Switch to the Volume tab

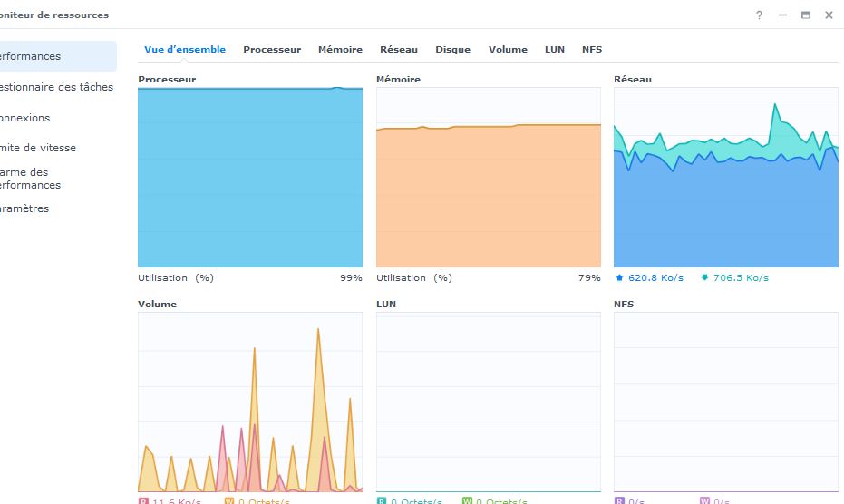508,50
